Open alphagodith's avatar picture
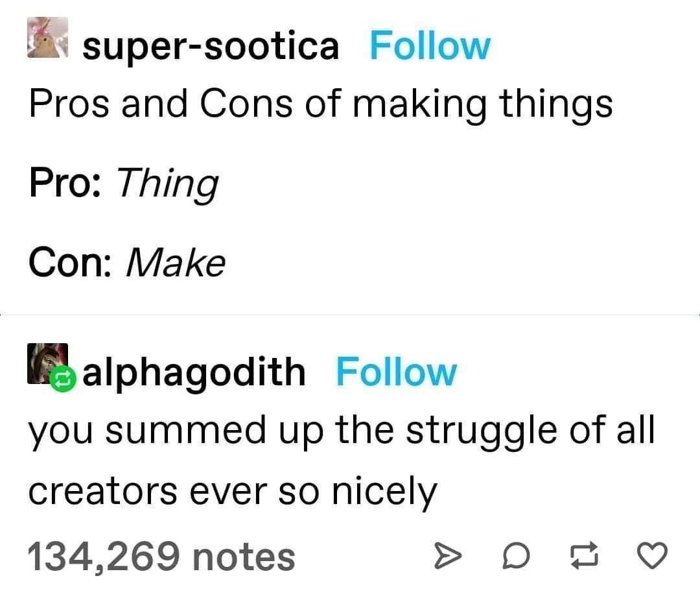This screenshot has width=700, height=589. pyautogui.click(x=48, y=363)
